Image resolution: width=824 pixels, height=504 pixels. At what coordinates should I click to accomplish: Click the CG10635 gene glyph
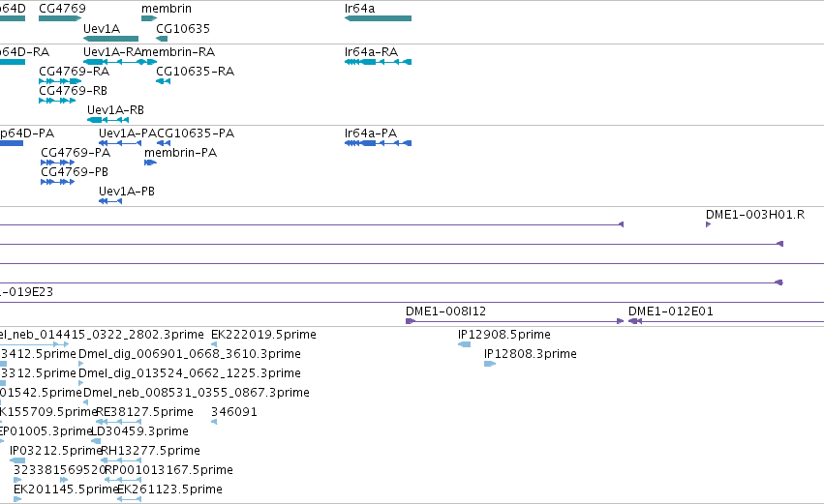(x=162, y=39)
